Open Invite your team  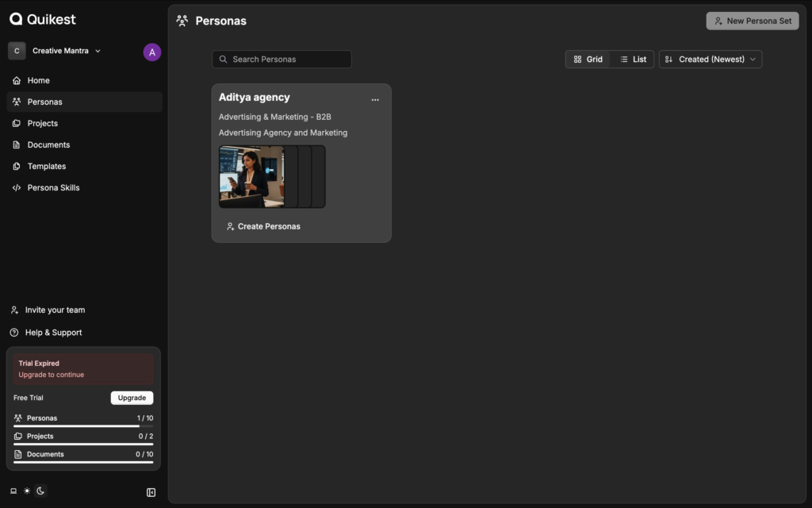(55, 310)
